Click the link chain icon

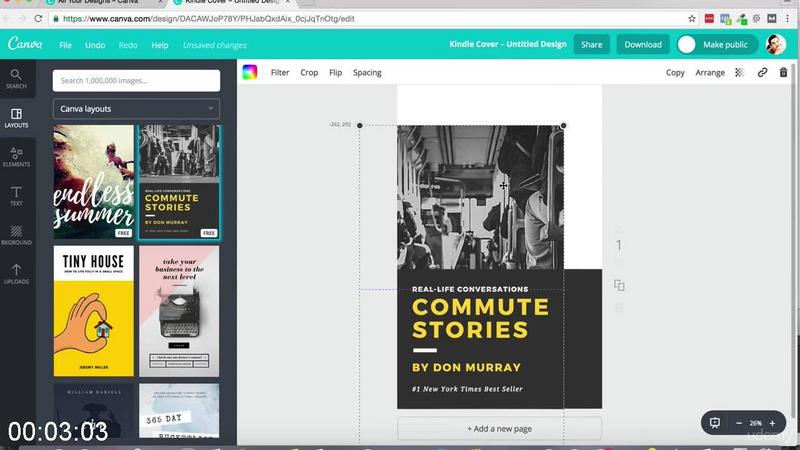[762, 72]
